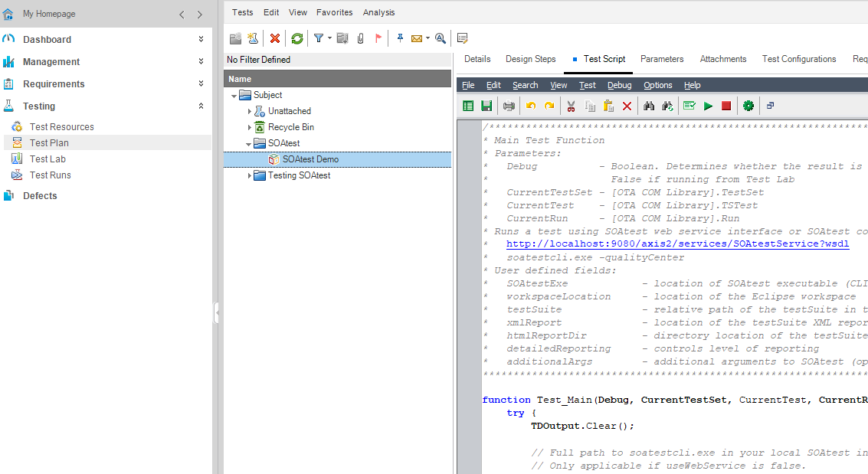Image resolution: width=868 pixels, height=474 pixels.
Task: Expand the Requirements sidebar section
Action: (x=201, y=83)
